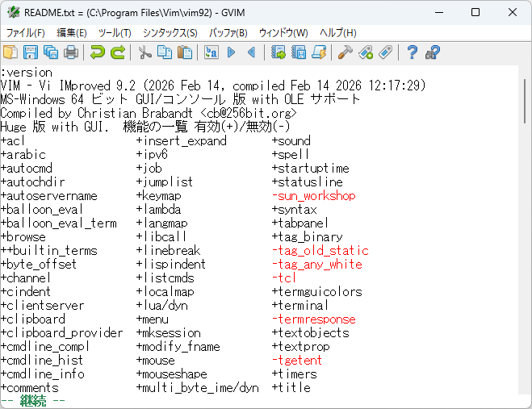Open the ヘルプ(H) menu

click(338, 33)
